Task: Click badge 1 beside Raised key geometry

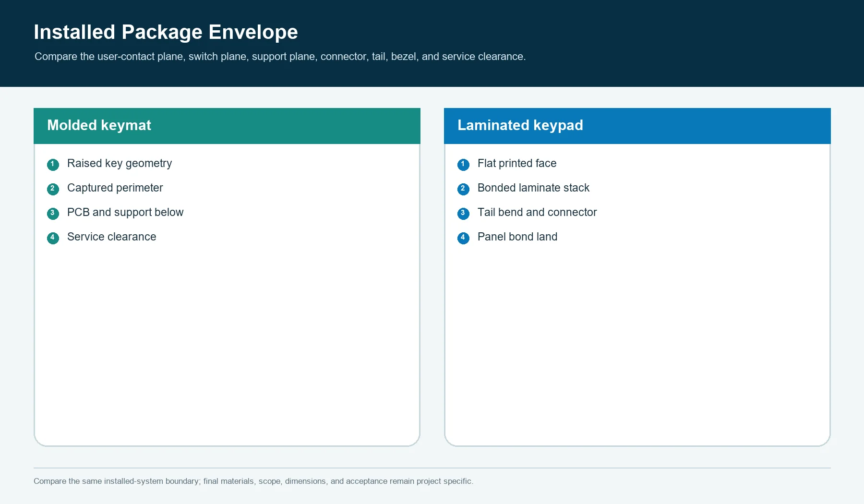Action: [53, 165]
